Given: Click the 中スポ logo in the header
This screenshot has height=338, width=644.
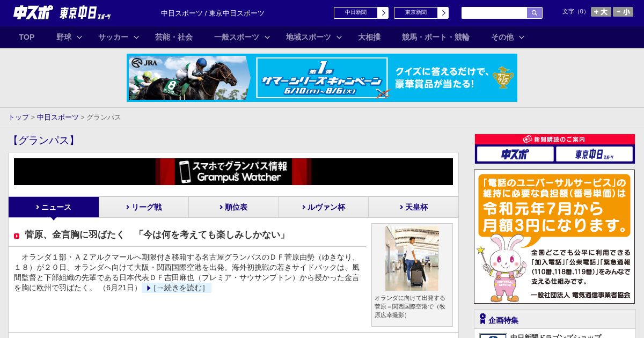Looking at the screenshot, I should [33, 12].
